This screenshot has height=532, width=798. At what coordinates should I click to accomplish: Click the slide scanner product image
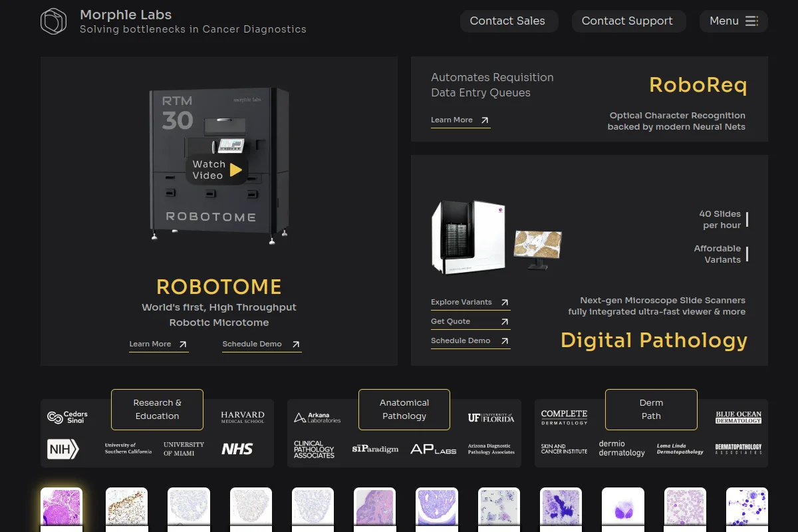point(497,237)
